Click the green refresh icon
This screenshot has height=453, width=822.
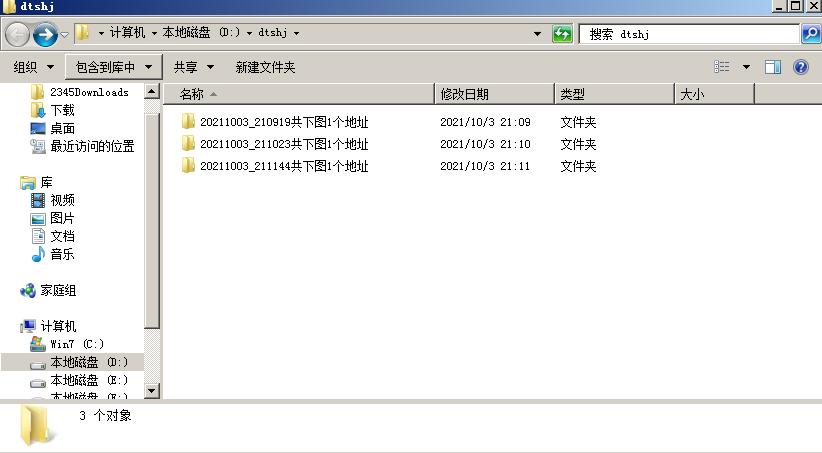562,34
